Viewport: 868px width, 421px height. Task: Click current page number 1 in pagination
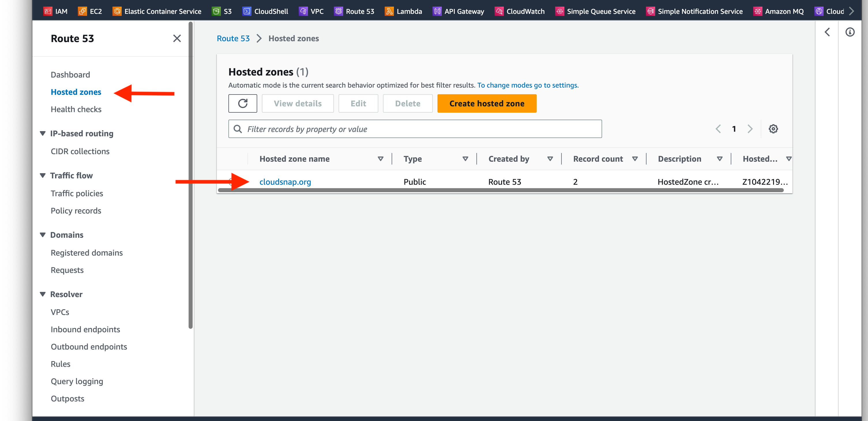[x=734, y=129]
